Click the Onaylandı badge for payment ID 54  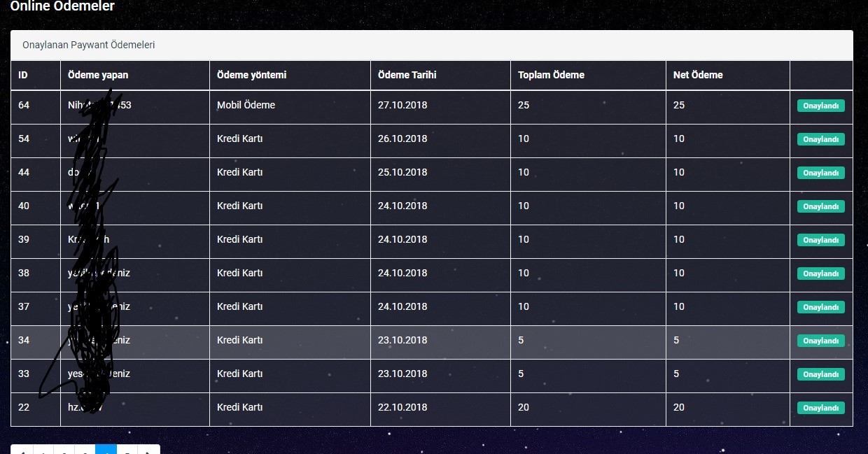[x=820, y=139]
